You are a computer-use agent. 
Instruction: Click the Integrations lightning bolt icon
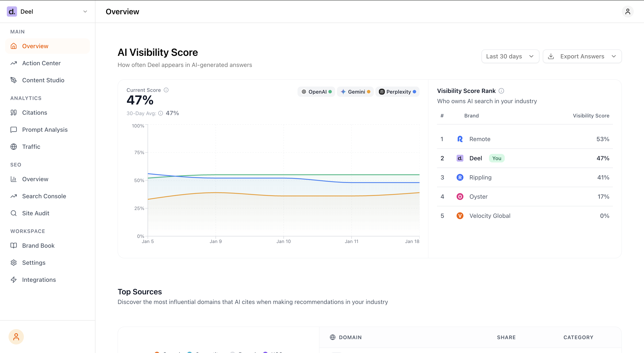(x=13, y=280)
